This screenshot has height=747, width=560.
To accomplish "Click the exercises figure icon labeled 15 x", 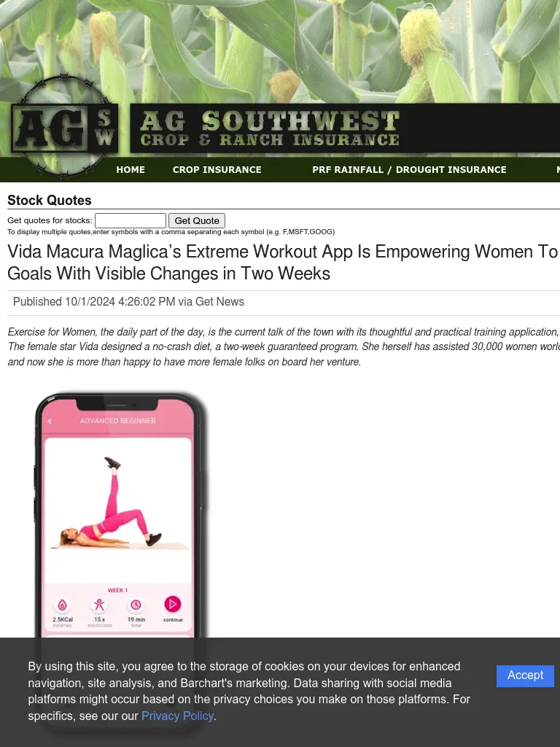I will (x=99, y=605).
